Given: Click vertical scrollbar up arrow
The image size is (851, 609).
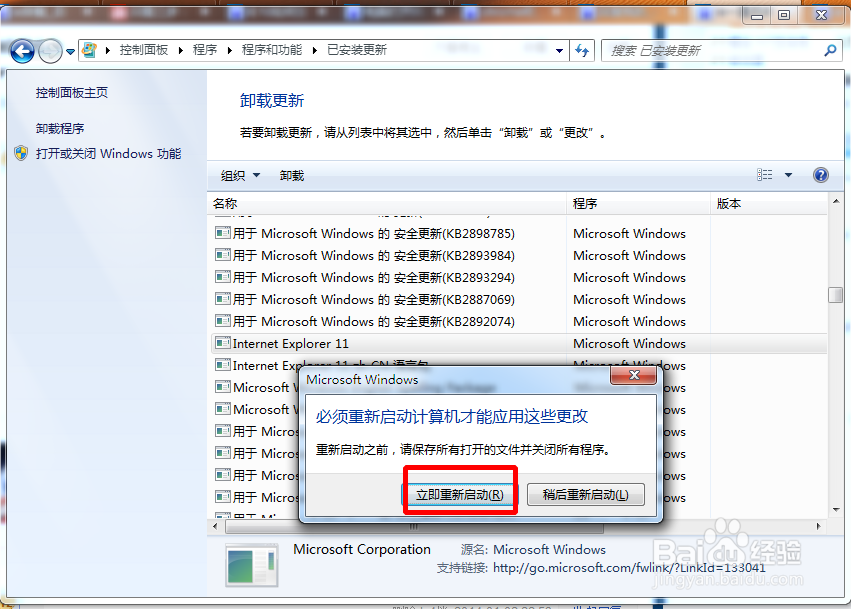Looking at the screenshot, I should pos(836,201).
